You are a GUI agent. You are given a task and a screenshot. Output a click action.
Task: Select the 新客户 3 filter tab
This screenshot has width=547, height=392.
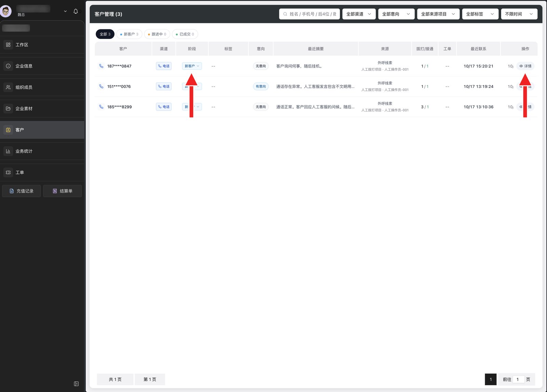[x=129, y=34]
